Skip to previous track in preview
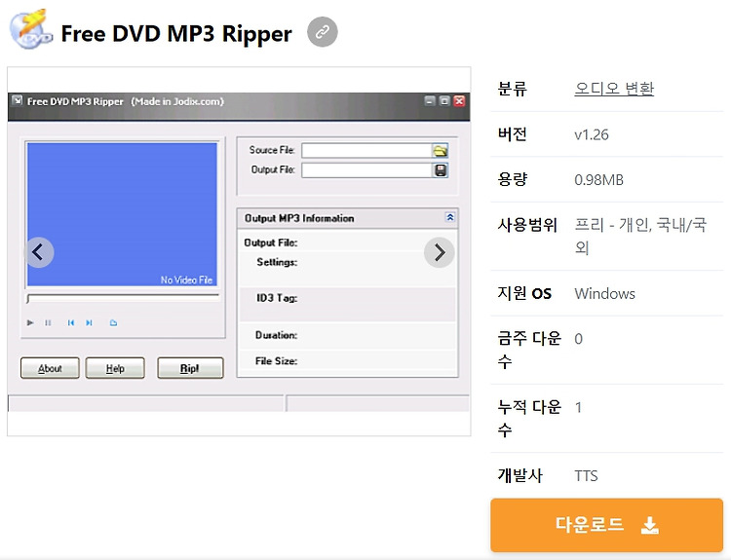This screenshot has width=731, height=560. 71,322
